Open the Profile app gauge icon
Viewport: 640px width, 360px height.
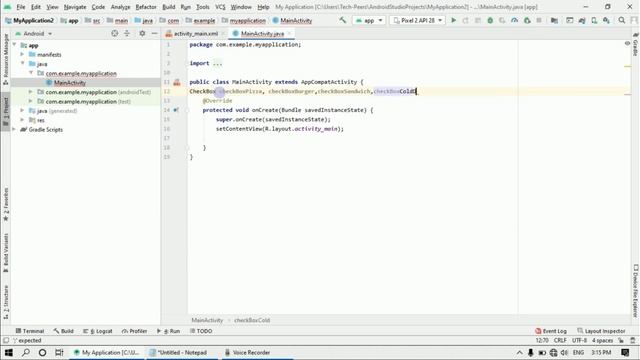[x=514, y=20]
